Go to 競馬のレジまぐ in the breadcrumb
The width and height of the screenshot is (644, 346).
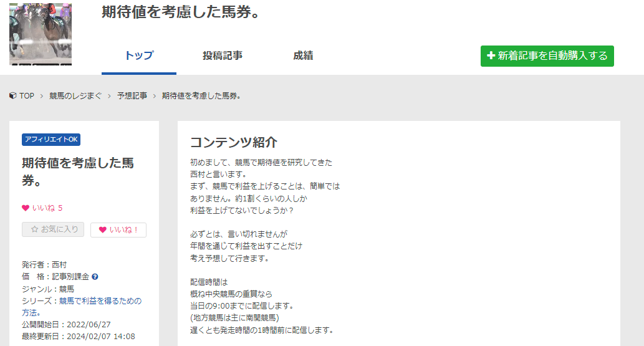[x=75, y=96]
